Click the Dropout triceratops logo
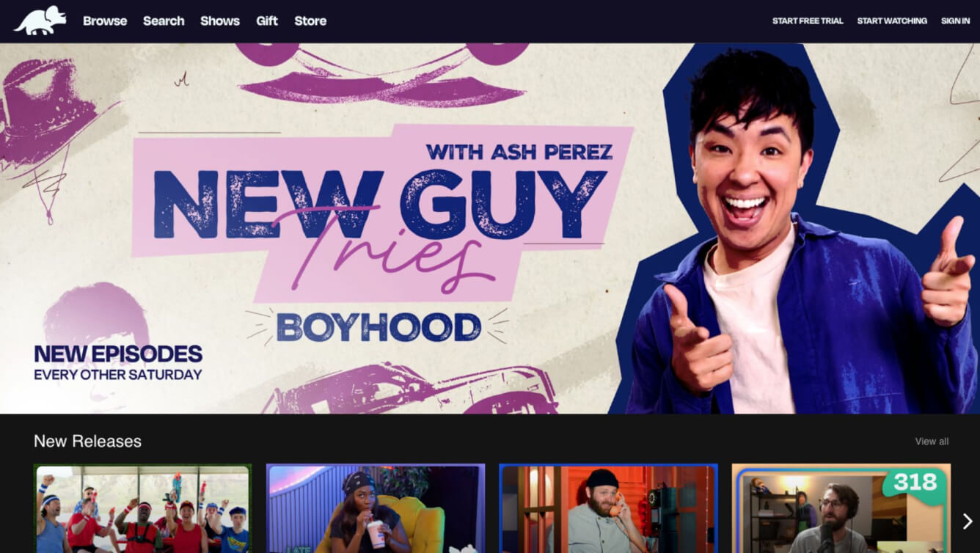Screen dimensions: 980x553 (40, 21)
